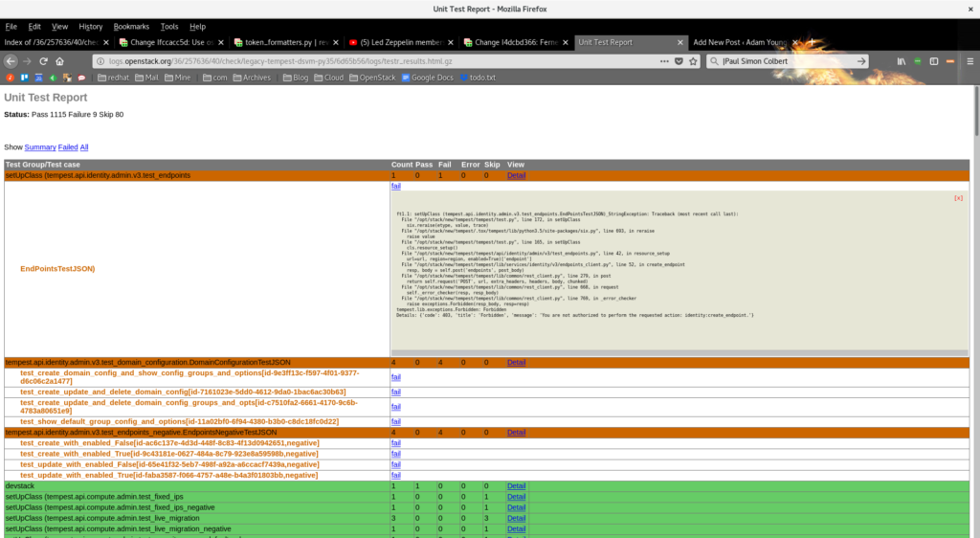Switch to Change I4dcbd366 tab
Screen dimensions: 980x538
point(516,42)
